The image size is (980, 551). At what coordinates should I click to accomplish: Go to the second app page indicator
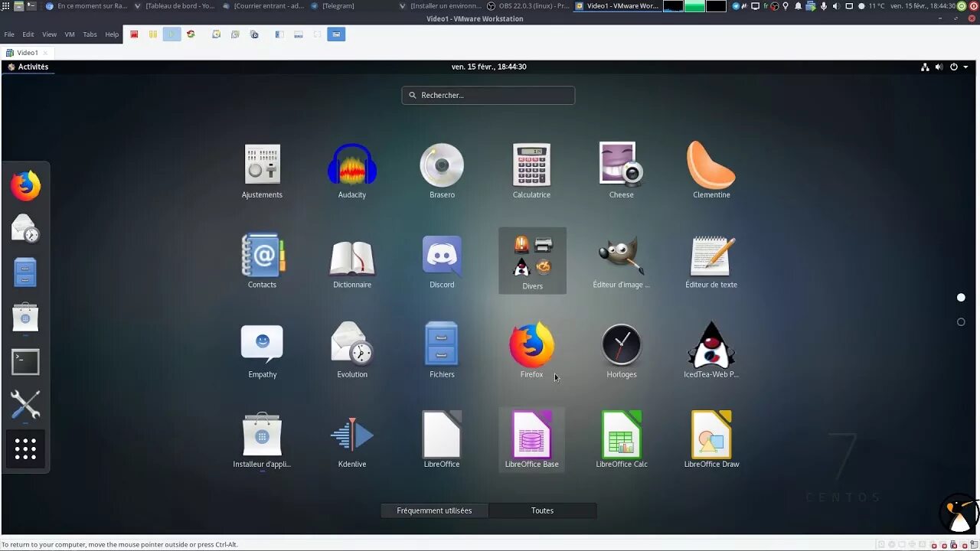[x=961, y=322]
